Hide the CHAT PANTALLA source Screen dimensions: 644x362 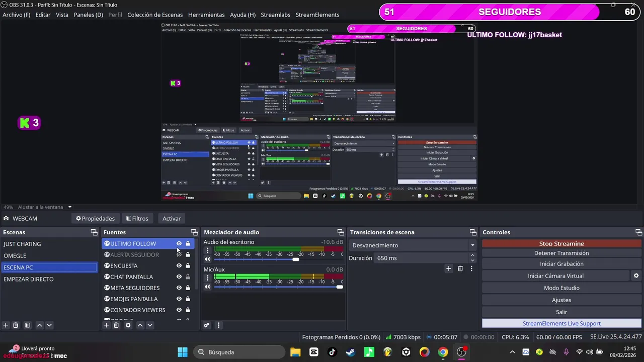[179, 277]
